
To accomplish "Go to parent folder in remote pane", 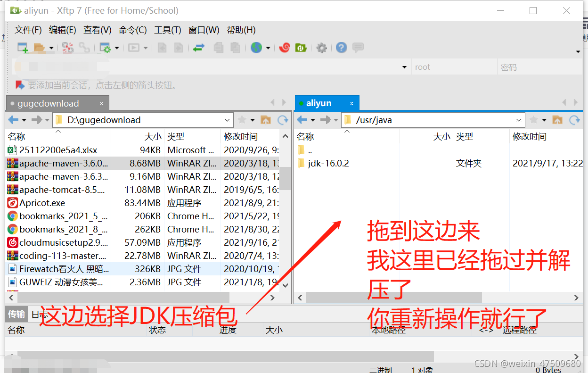I will (557, 120).
